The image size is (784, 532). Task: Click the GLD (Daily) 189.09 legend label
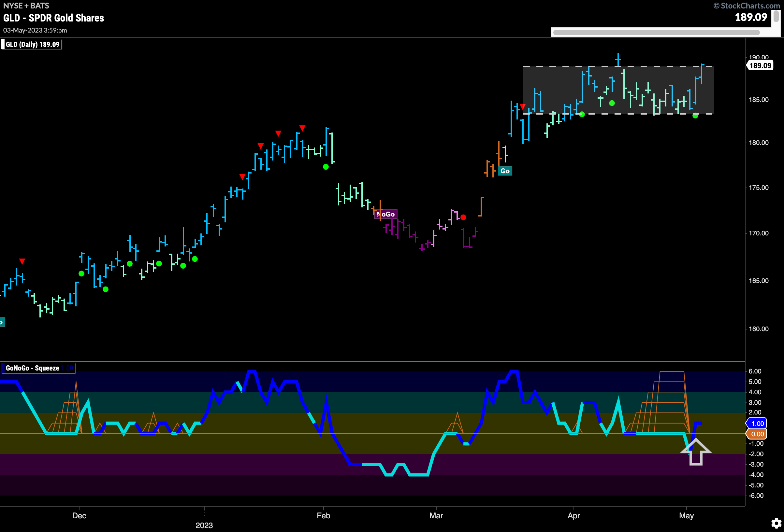32,45
